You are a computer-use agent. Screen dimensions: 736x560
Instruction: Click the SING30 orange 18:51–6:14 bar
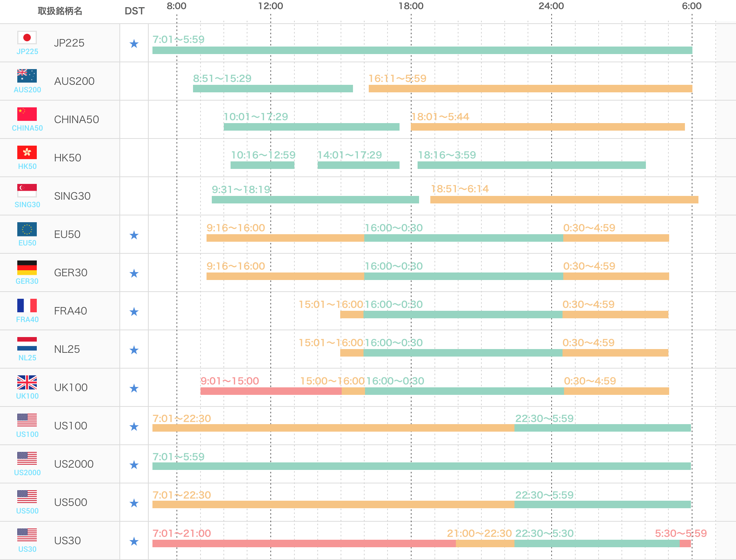coord(564,200)
